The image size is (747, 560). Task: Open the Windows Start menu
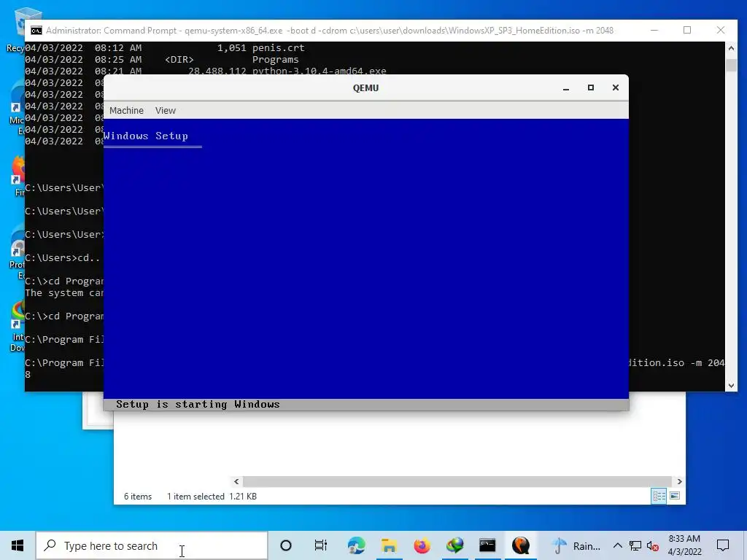point(18,545)
